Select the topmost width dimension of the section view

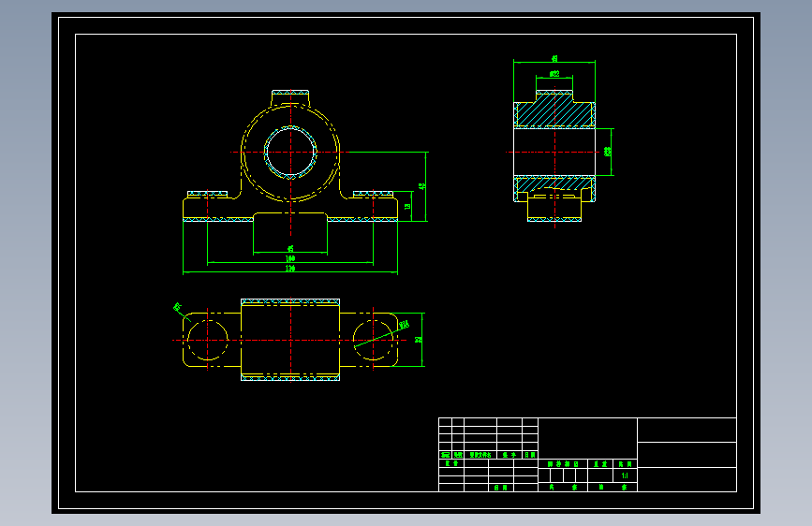click(x=554, y=59)
